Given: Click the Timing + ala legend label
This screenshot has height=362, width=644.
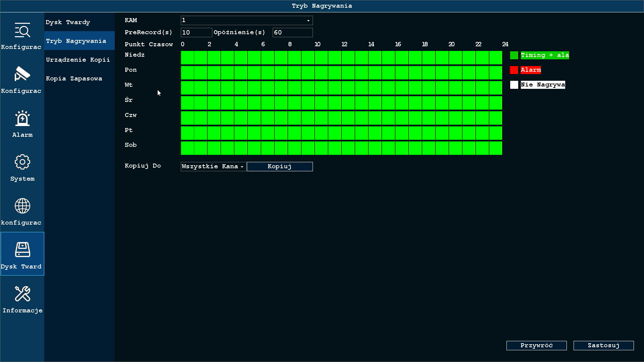Looking at the screenshot, I should tap(545, 55).
